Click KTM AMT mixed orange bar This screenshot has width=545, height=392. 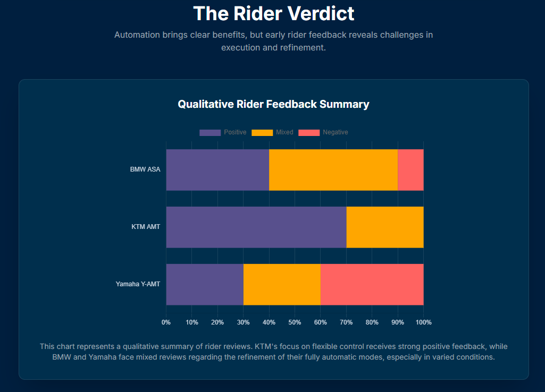(x=385, y=227)
